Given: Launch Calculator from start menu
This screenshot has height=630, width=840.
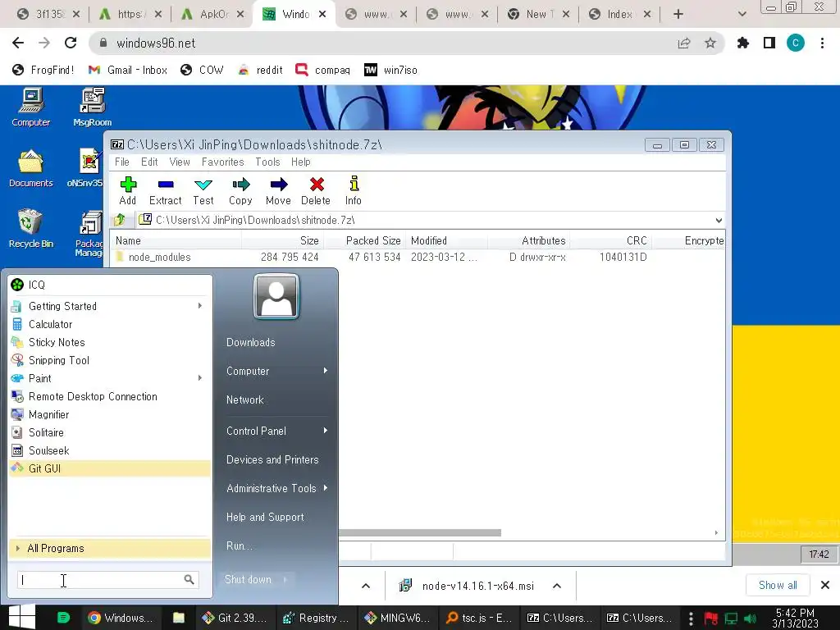Looking at the screenshot, I should [x=110, y=324].
